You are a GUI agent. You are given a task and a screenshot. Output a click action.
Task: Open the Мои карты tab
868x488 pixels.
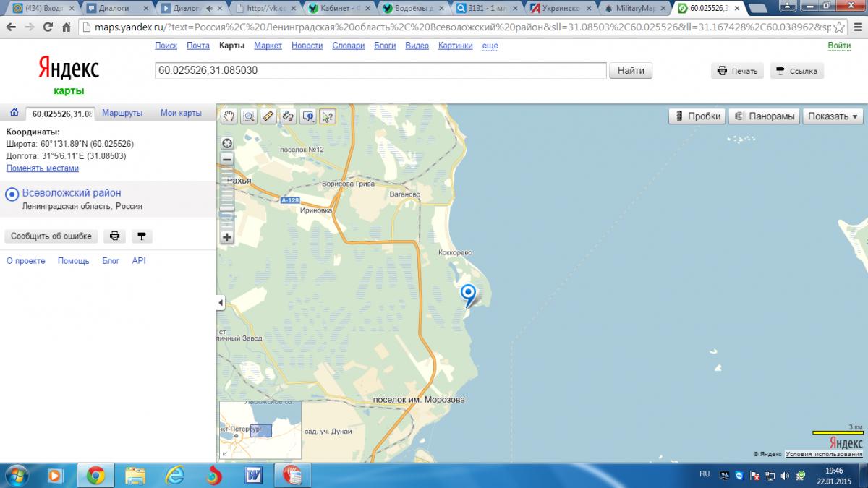tap(181, 113)
